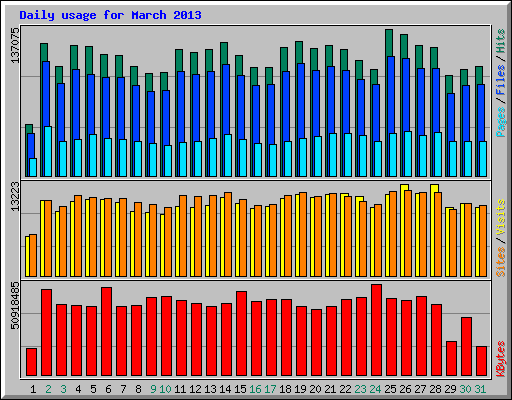This screenshot has width=512, height=400.
Task: Click day 1 label on the axis
Action: click(x=33, y=389)
